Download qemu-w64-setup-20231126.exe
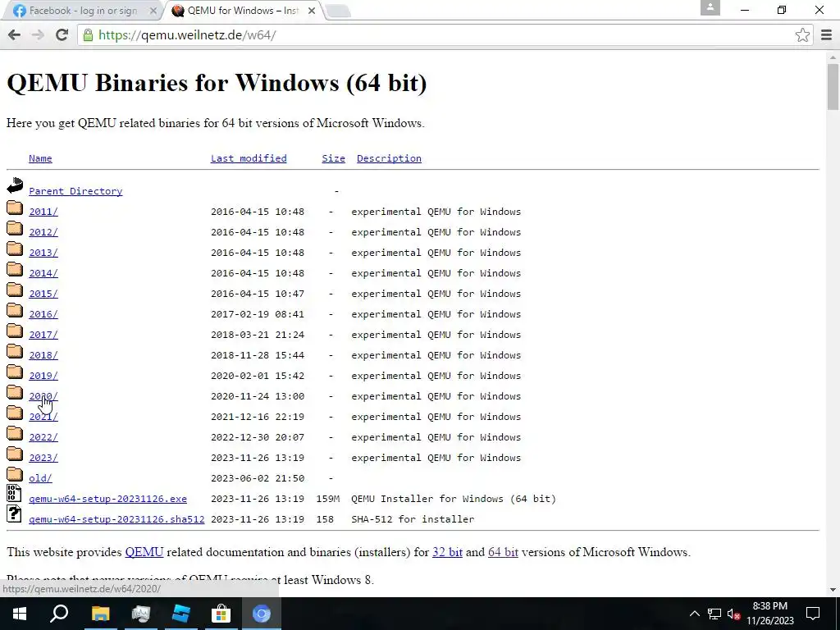840x630 pixels. click(107, 499)
